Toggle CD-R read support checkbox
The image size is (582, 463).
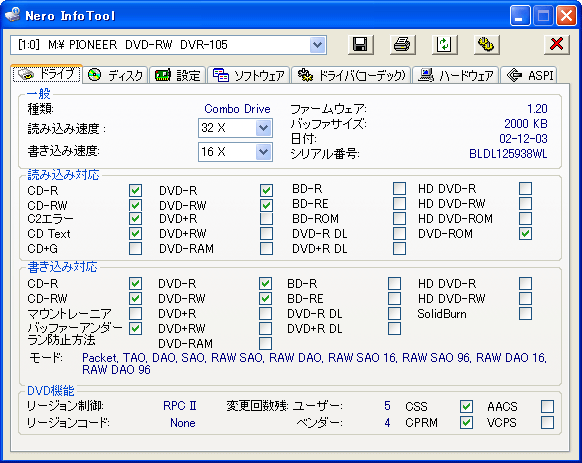tap(135, 190)
